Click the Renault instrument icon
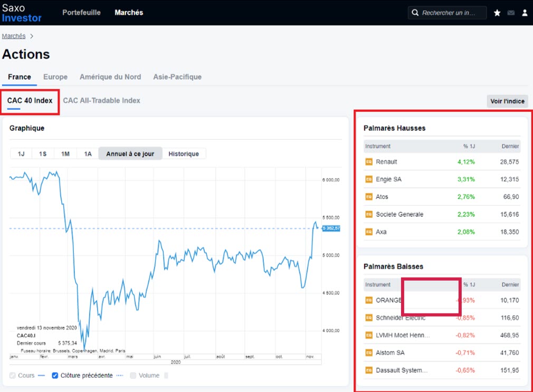The width and height of the screenshot is (533, 392). [369, 162]
